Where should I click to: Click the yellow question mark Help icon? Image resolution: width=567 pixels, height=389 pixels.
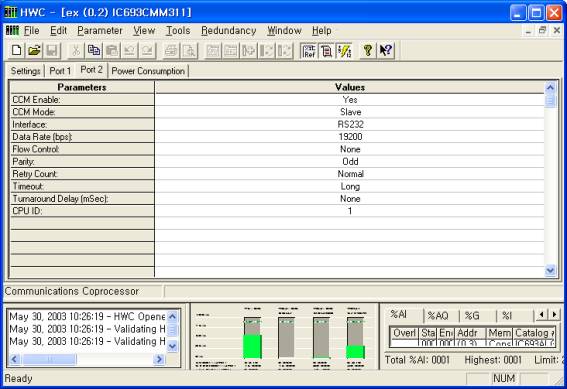(368, 51)
